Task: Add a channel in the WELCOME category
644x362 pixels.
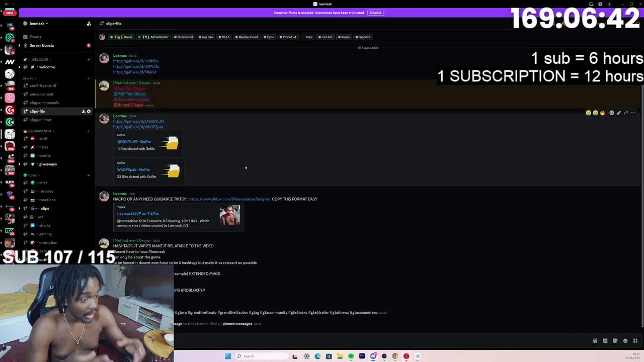Action: pos(89,60)
